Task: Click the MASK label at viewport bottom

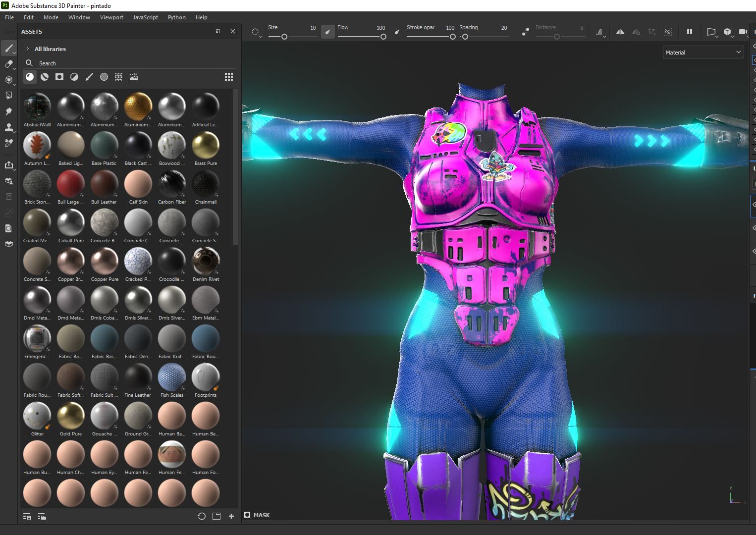Action: coord(262,515)
